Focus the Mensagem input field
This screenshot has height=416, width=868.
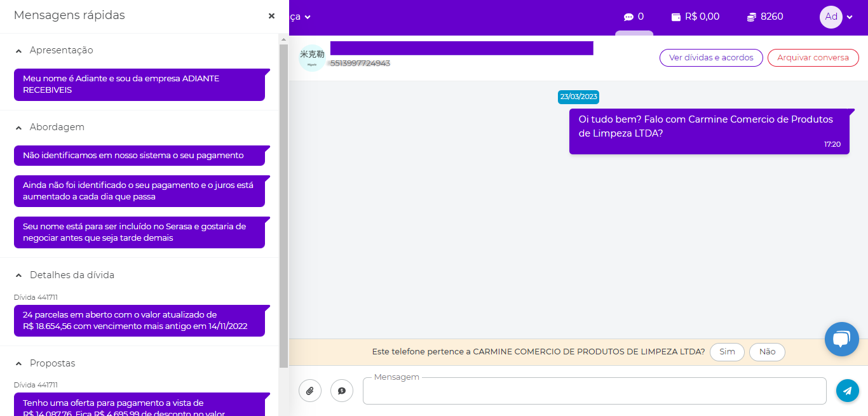[595, 391]
